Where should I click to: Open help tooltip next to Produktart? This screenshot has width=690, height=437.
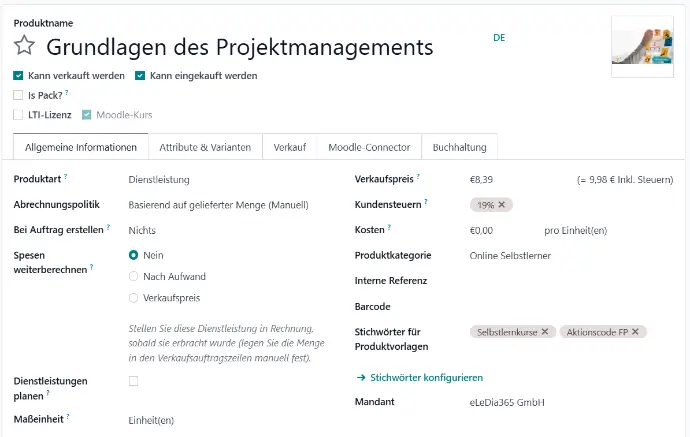pyautogui.click(x=66, y=176)
